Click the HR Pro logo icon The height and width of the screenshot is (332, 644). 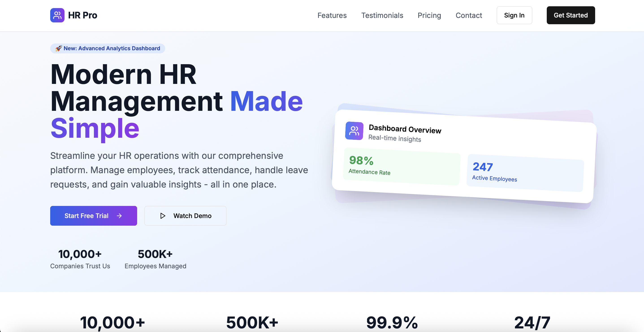click(x=57, y=15)
